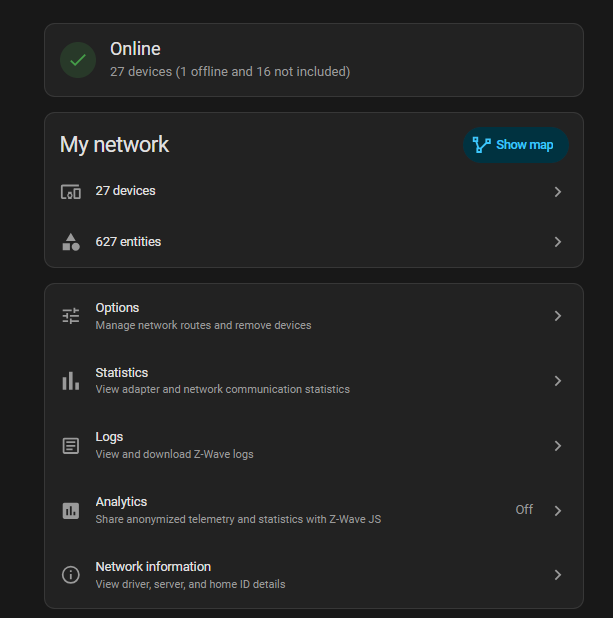The height and width of the screenshot is (618, 613).
Task: Open the Logs chevron arrow
Action: click(x=558, y=446)
